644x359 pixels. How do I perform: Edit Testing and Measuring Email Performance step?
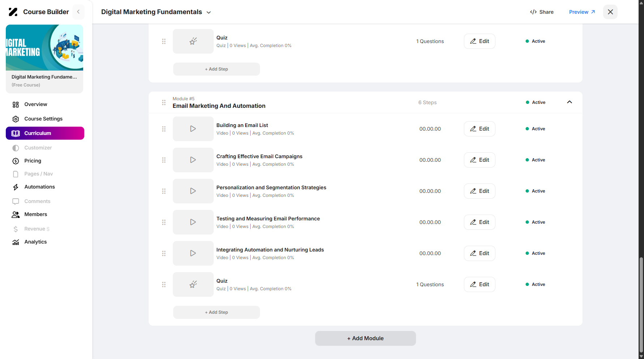479,222
